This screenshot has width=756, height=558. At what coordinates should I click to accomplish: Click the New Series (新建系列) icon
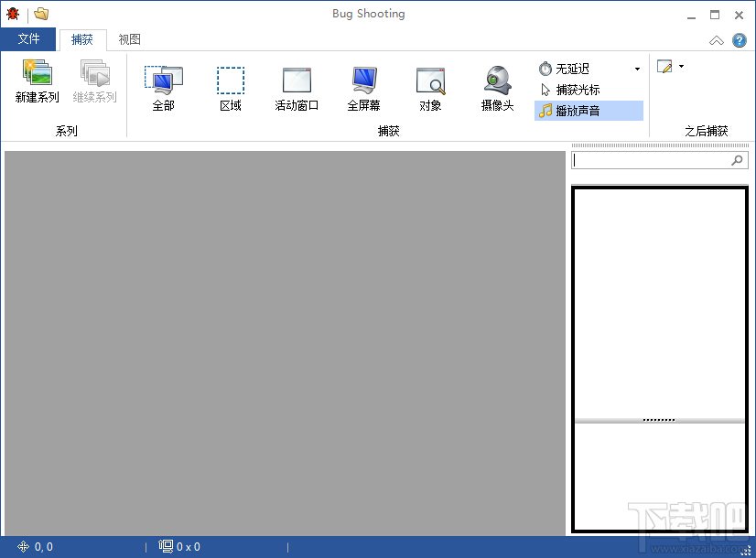click(37, 75)
